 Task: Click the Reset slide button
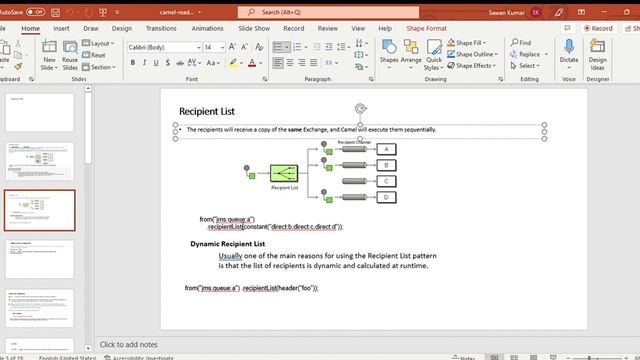click(94, 55)
